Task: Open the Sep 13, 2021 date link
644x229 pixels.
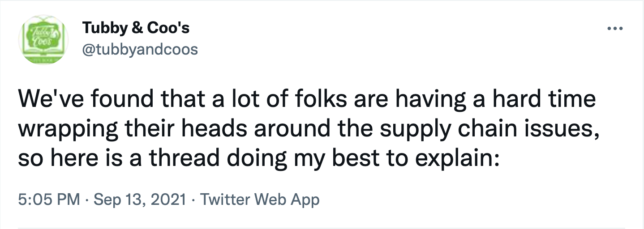Action: click(139, 199)
